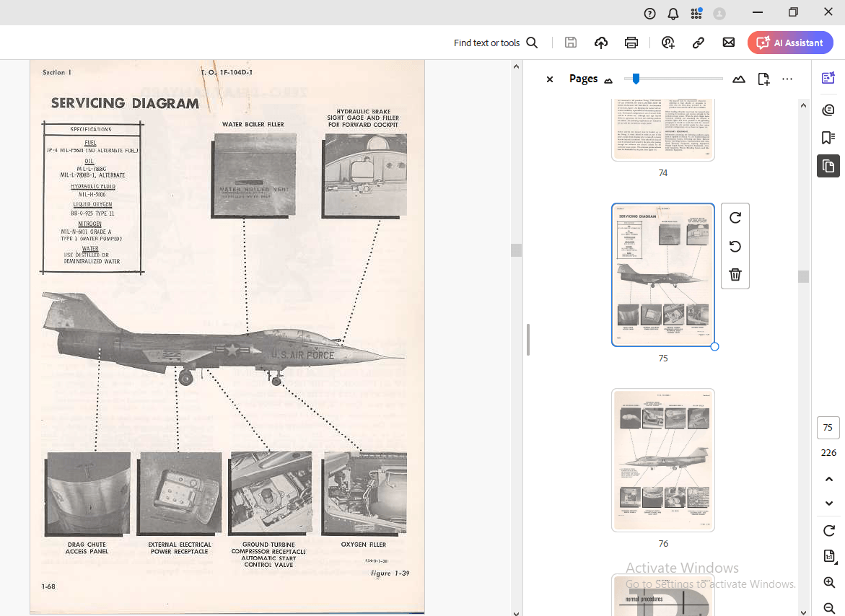Click the panel resize handle divider grip

(x=528, y=340)
